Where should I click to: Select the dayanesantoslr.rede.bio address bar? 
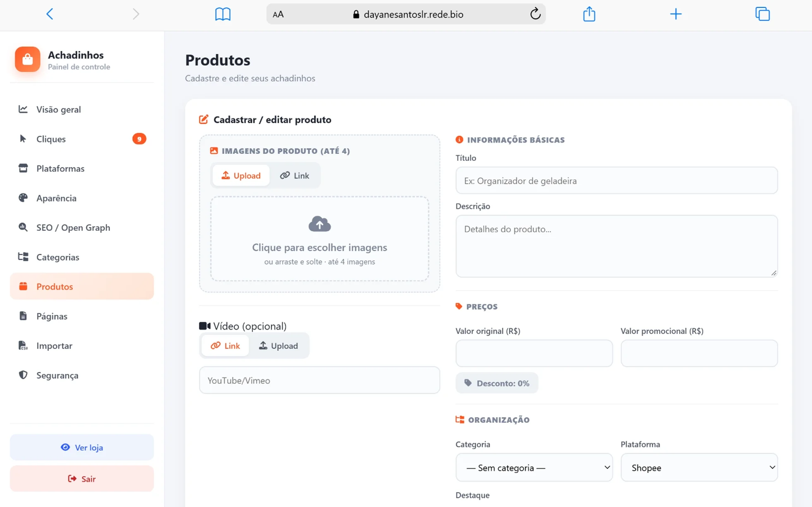coord(406,14)
